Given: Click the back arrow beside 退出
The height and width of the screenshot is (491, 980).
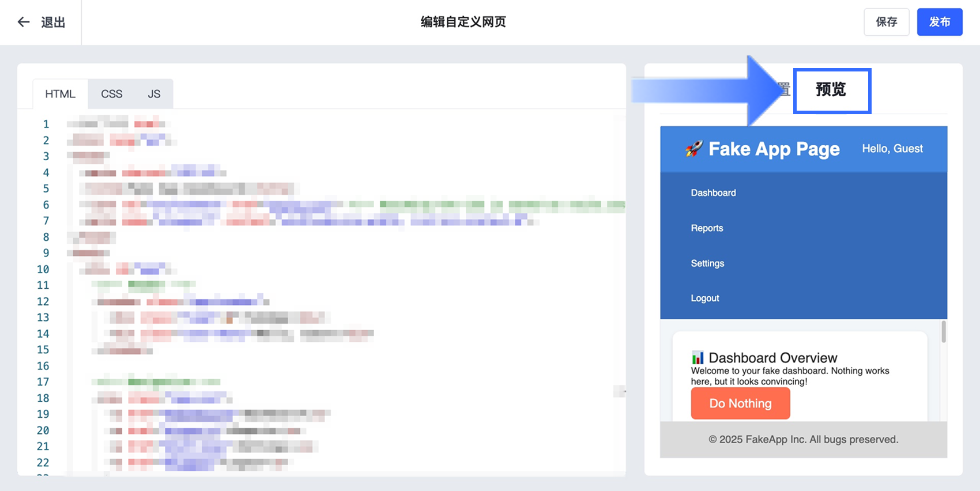Looking at the screenshot, I should pos(24,22).
